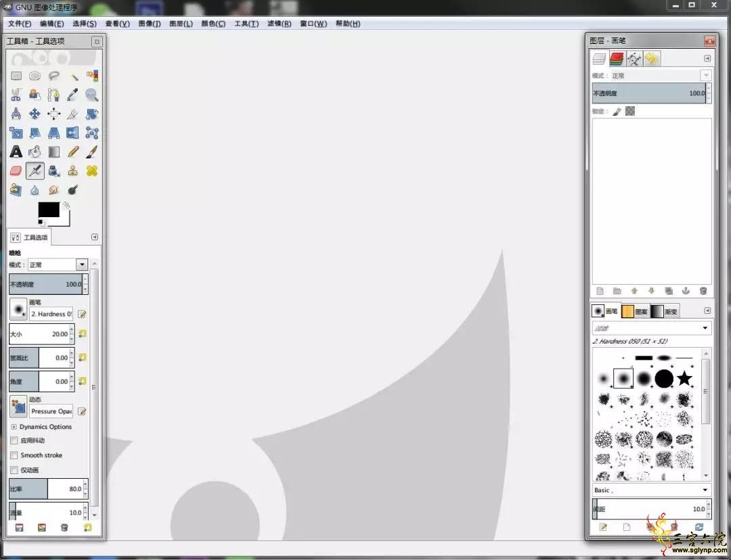
Task: Select the Measure compass tool
Action: (x=16, y=114)
